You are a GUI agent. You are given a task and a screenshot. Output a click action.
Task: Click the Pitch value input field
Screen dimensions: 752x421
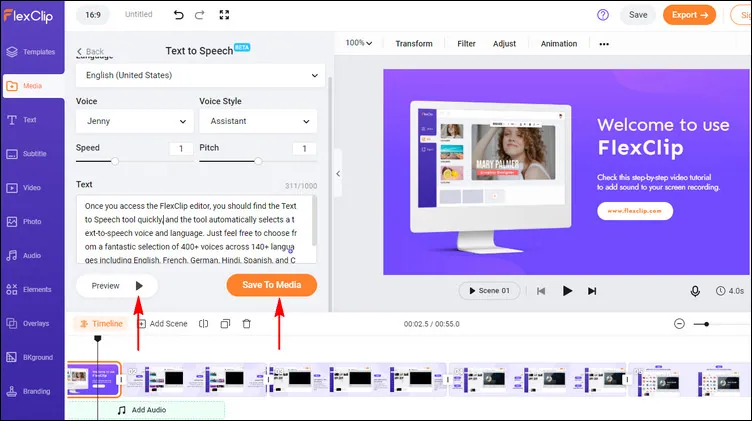point(305,149)
